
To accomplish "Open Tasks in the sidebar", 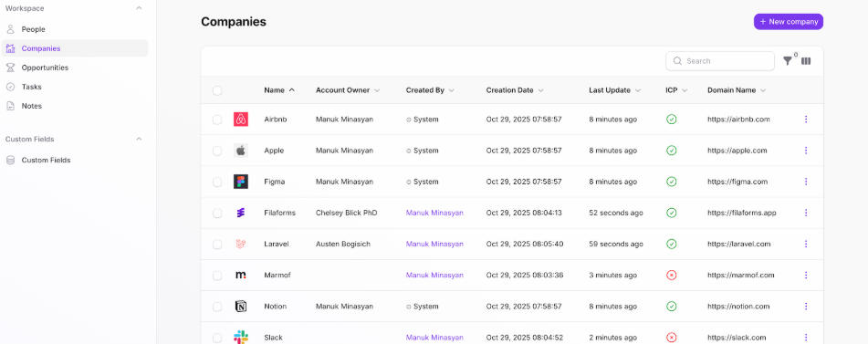I will [75, 87].
